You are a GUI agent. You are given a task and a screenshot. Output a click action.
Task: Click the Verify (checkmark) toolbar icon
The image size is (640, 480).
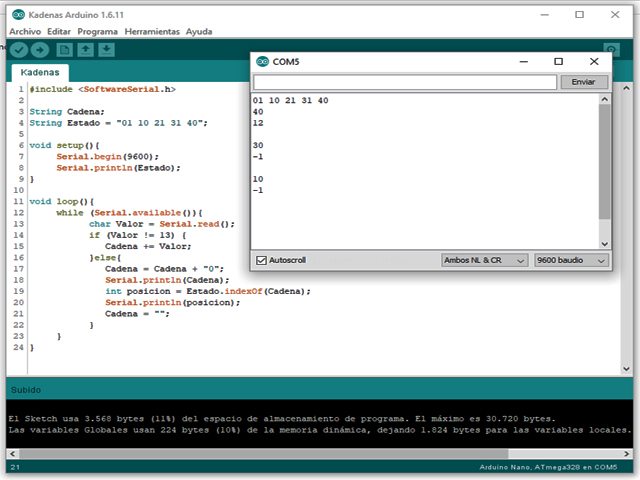(19, 50)
